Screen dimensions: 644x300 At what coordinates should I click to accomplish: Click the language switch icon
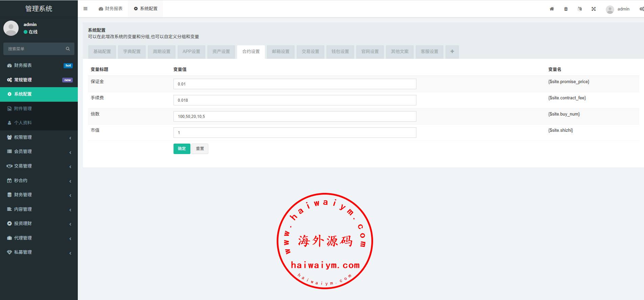(580, 9)
